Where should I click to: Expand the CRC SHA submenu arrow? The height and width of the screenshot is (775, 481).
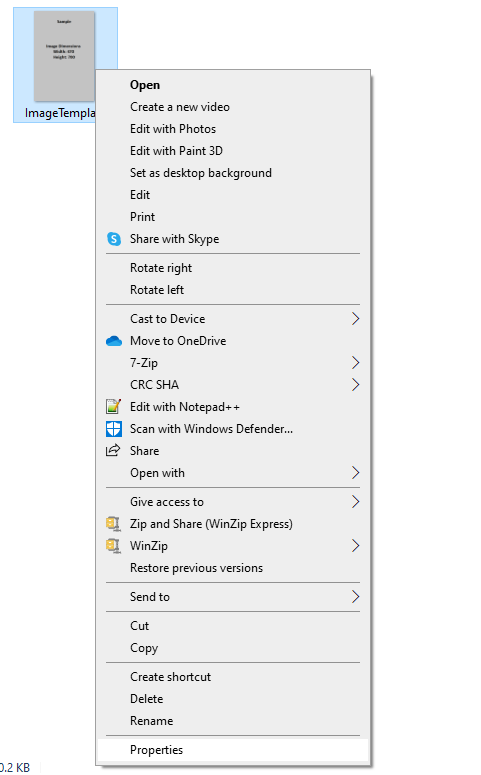(x=355, y=385)
